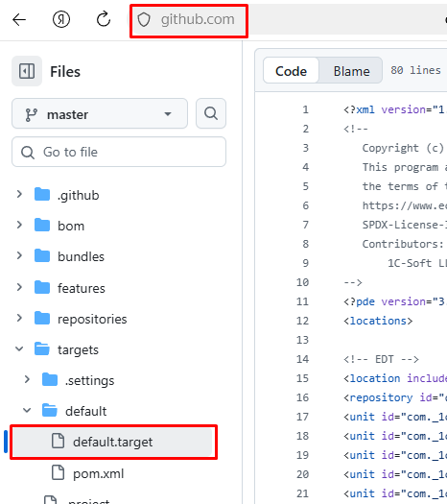The image size is (447, 504).
Task: Expand the bom folder chevron
Action: pyautogui.click(x=19, y=225)
